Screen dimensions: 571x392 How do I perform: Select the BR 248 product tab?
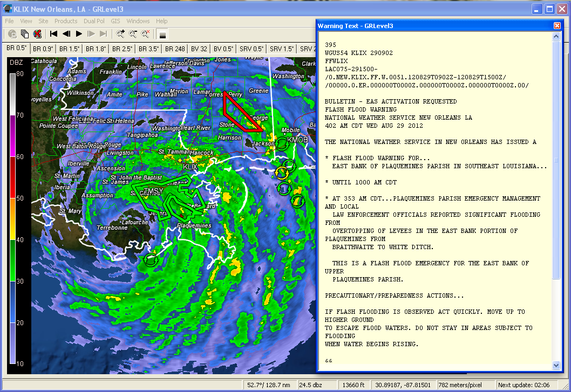pyautogui.click(x=175, y=49)
